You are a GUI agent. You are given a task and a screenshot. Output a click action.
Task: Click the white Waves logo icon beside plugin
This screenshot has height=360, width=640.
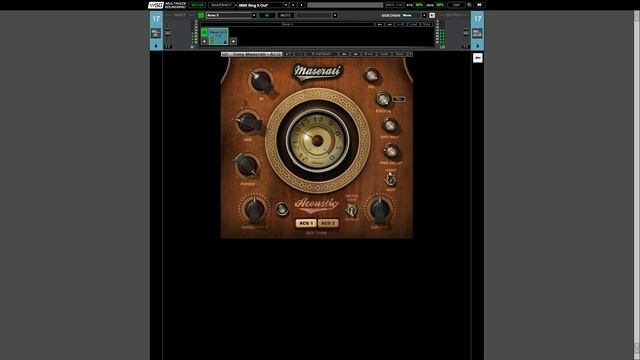(478, 58)
